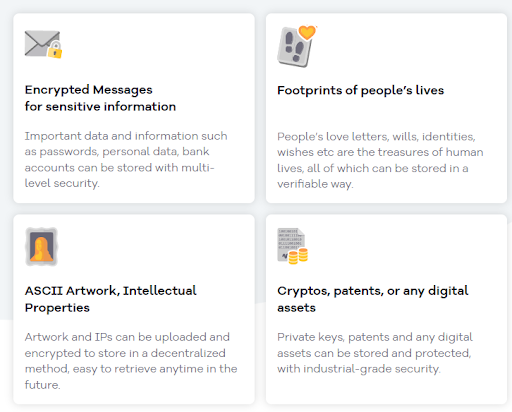Select the framed Mona Lisa portrait icon
The height and width of the screenshot is (412, 512).
click(x=41, y=247)
